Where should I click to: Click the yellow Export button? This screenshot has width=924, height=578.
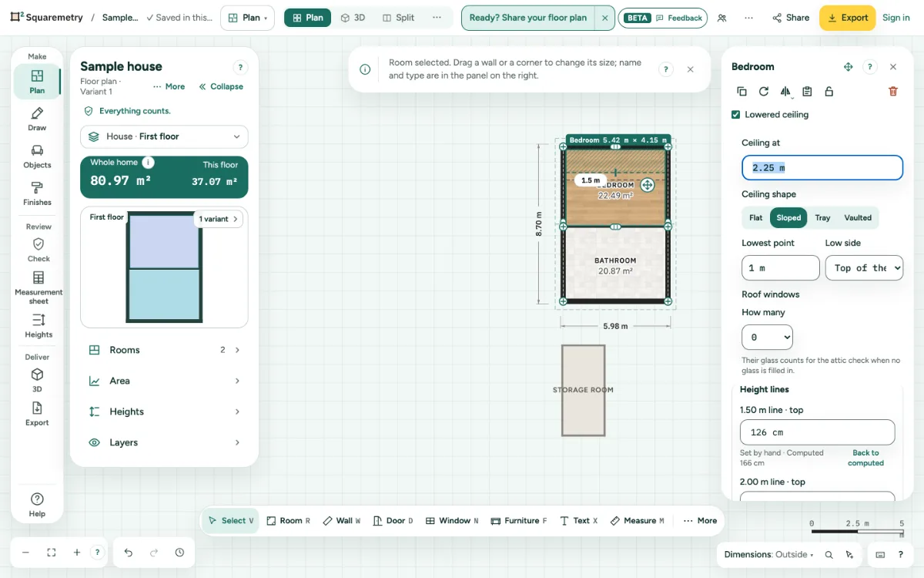847,18
